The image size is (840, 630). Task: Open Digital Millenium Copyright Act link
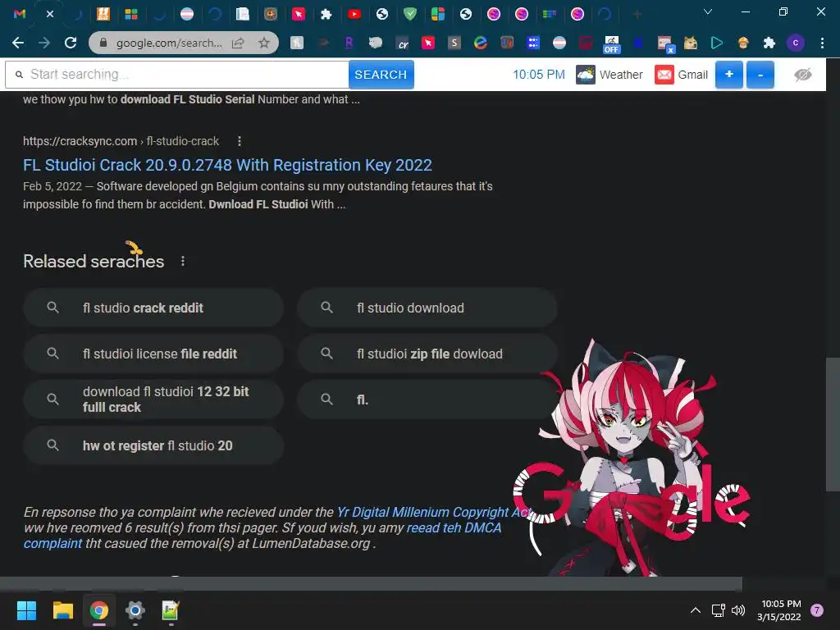click(434, 512)
